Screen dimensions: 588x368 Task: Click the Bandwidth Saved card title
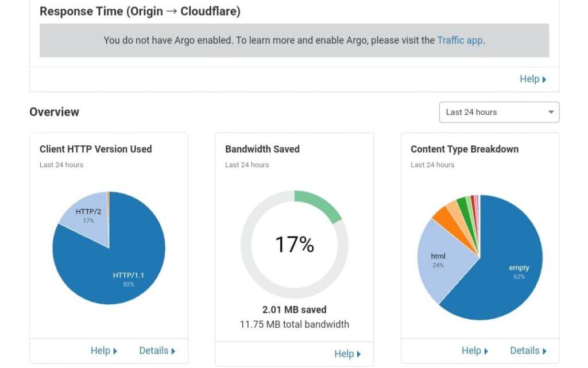coord(262,149)
